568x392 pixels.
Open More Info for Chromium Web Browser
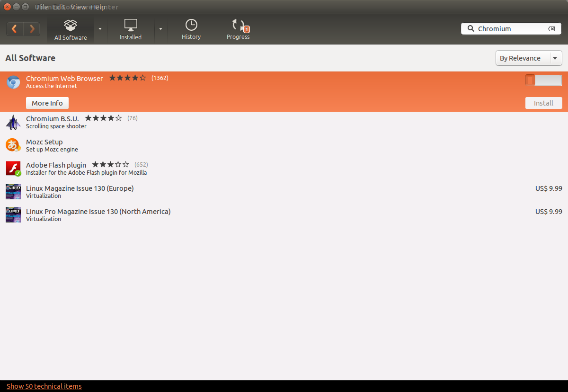point(47,103)
